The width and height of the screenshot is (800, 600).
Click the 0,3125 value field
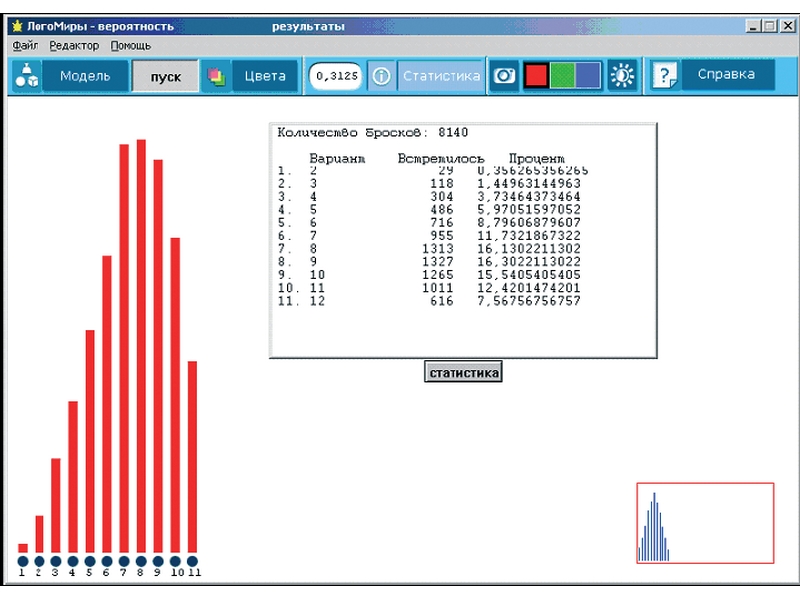tap(336, 76)
